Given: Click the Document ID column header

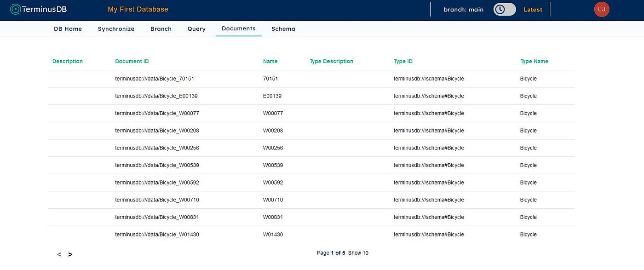Looking at the screenshot, I should coord(132,61).
